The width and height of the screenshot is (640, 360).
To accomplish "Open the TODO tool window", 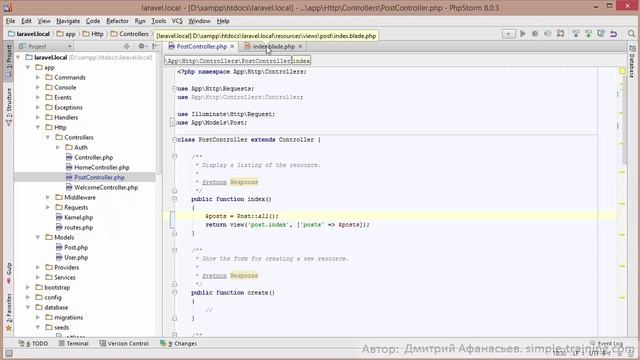I will click(x=33, y=344).
